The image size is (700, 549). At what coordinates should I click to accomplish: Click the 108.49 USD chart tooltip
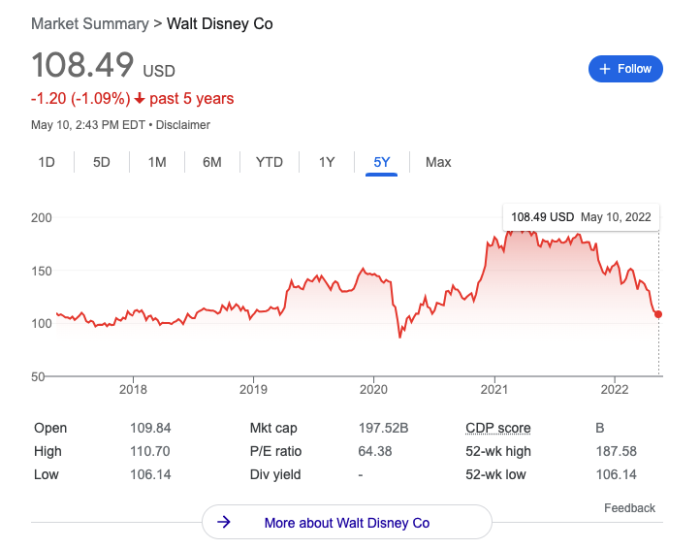[x=579, y=216]
